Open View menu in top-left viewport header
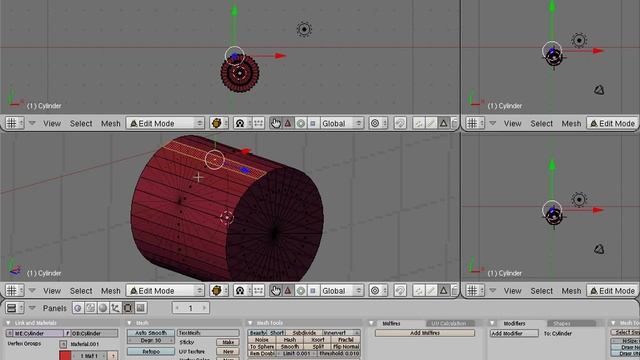This screenshot has height=360, width=640. click(52, 123)
